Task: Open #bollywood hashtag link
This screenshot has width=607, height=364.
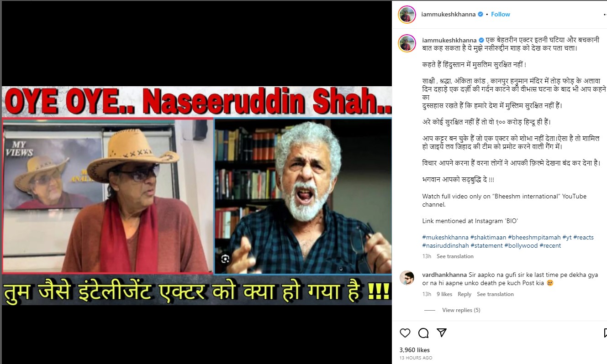Action: [521, 245]
